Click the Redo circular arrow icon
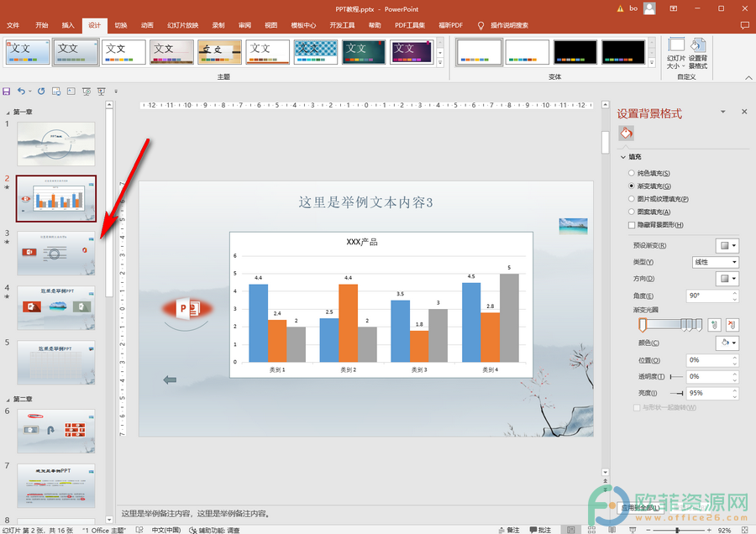The width and height of the screenshot is (756, 534). (41, 91)
